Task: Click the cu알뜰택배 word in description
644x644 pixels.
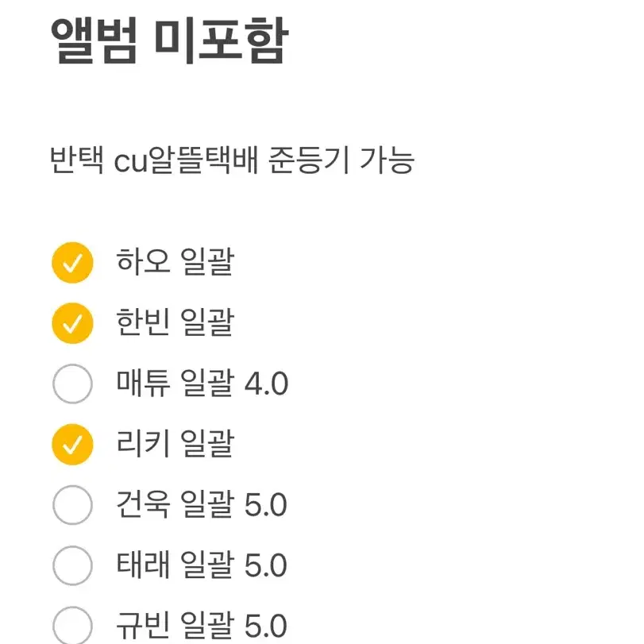Action: [186, 160]
